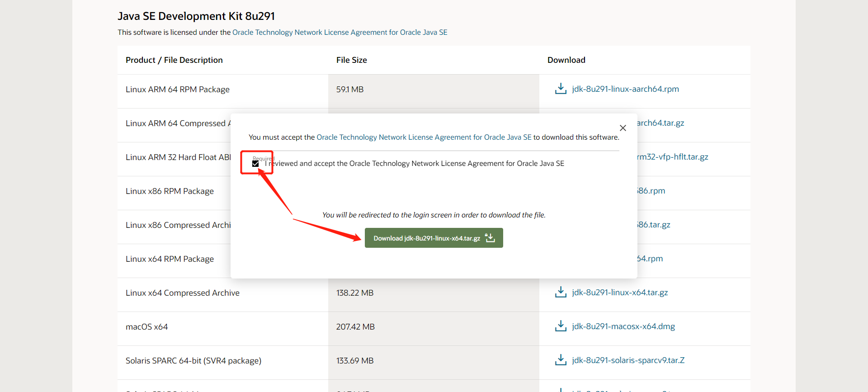
Task: Open jdk-8u291-linux-x64.tar.gz table link
Action: click(620, 293)
